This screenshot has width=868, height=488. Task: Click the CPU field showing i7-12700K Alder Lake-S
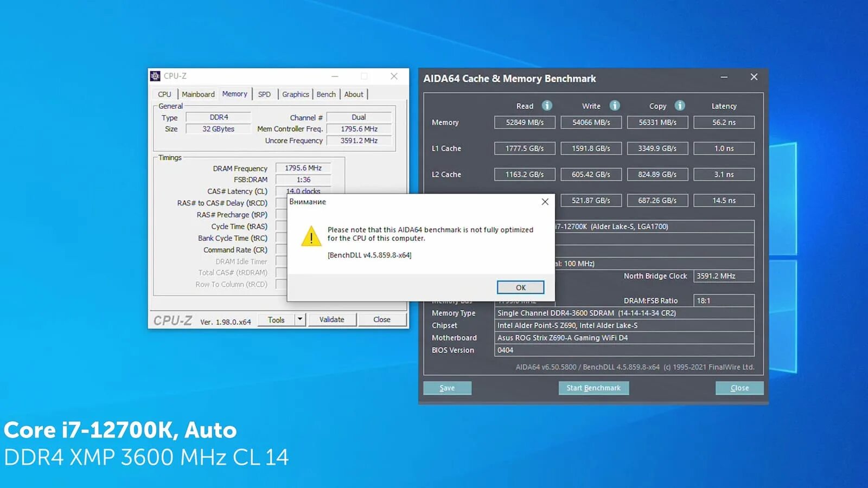[x=654, y=227]
